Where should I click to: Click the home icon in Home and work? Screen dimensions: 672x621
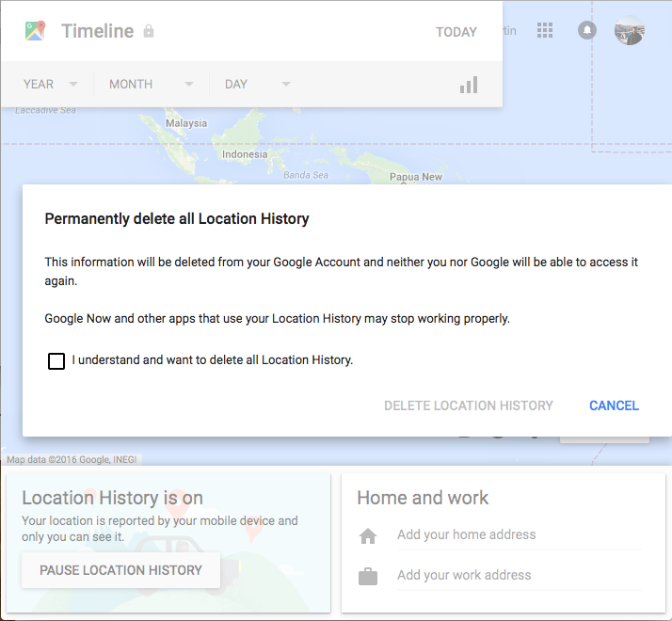pyautogui.click(x=368, y=536)
